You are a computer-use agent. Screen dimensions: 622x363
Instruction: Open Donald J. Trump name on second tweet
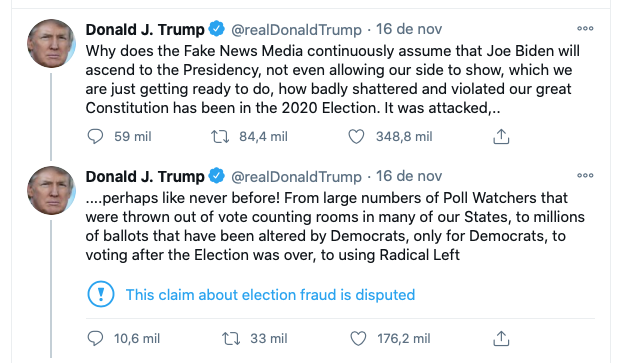(145, 177)
